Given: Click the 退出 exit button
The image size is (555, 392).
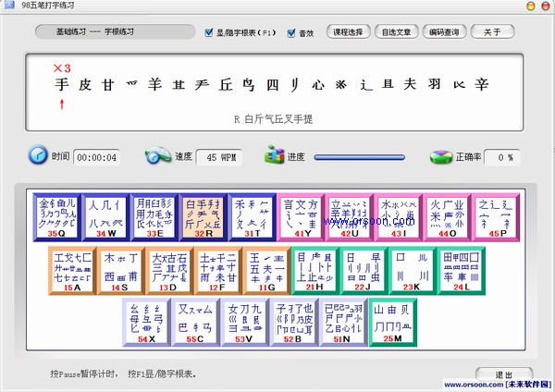Looking at the screenshot, I should coord(502,374).
